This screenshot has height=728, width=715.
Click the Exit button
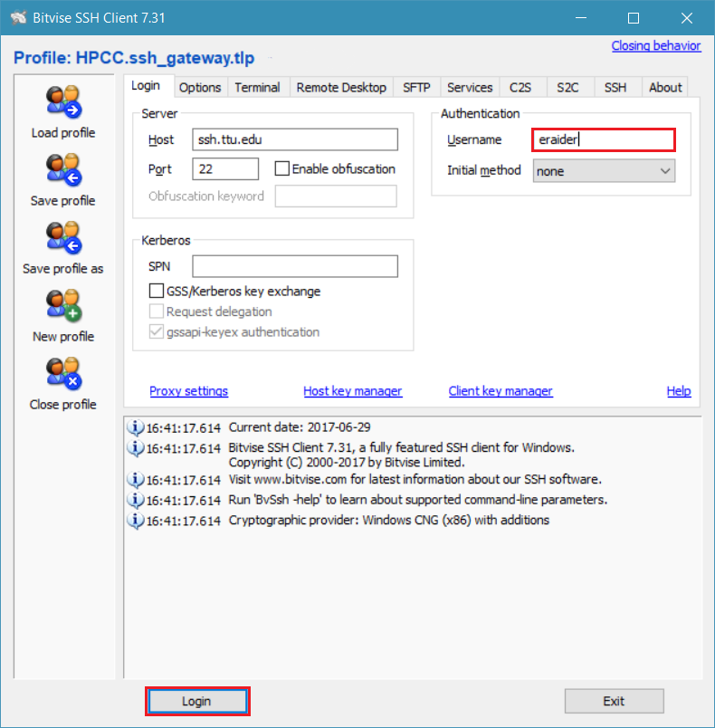point(614,701)
